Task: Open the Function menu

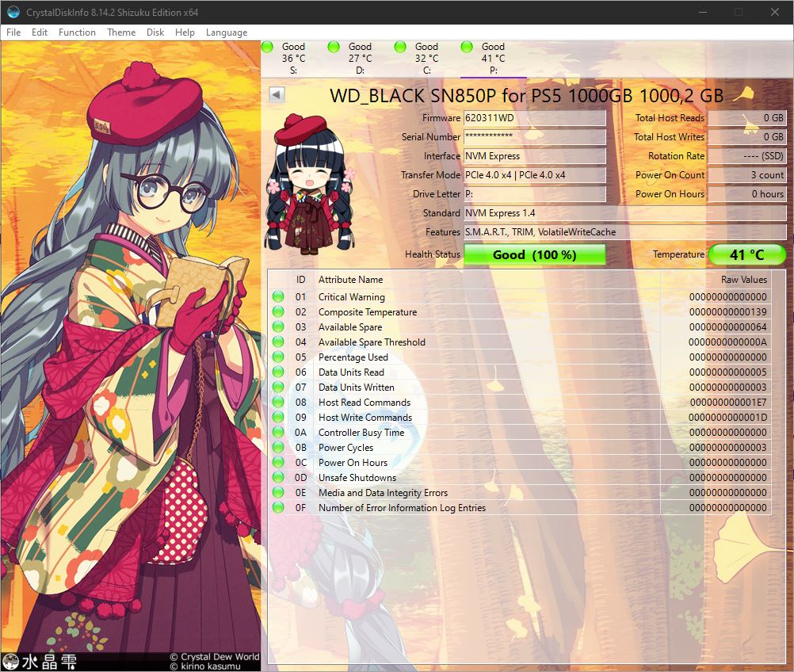Action: click(x=77, y=32)
